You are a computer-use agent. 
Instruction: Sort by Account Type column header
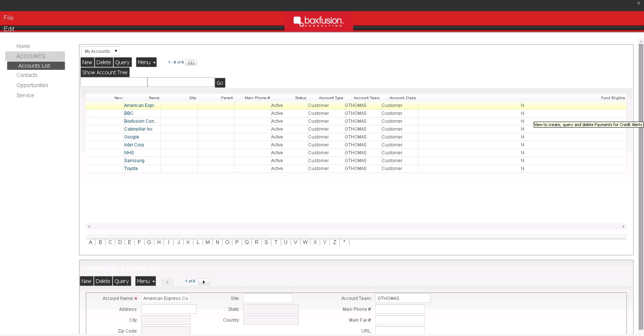pos(331,98)
